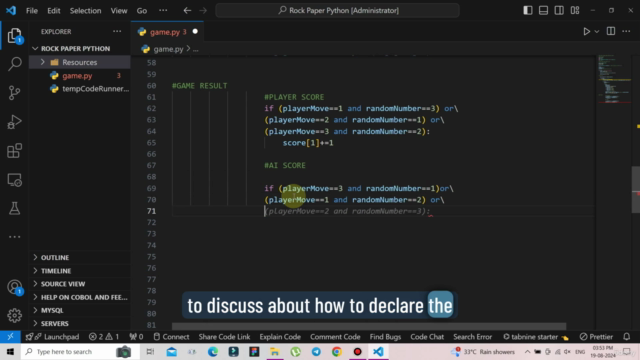
Task: Toggle the primary side bar
Action: click(x=527, y=10)
